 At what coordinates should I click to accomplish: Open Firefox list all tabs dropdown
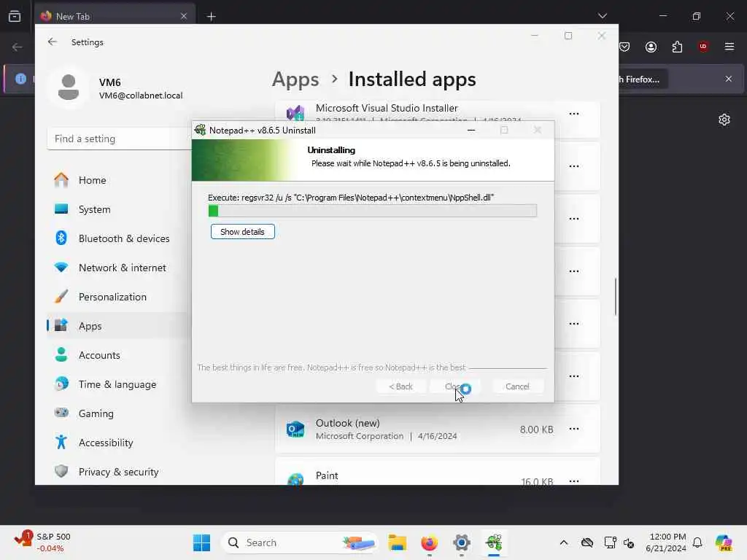pos(602,16)
